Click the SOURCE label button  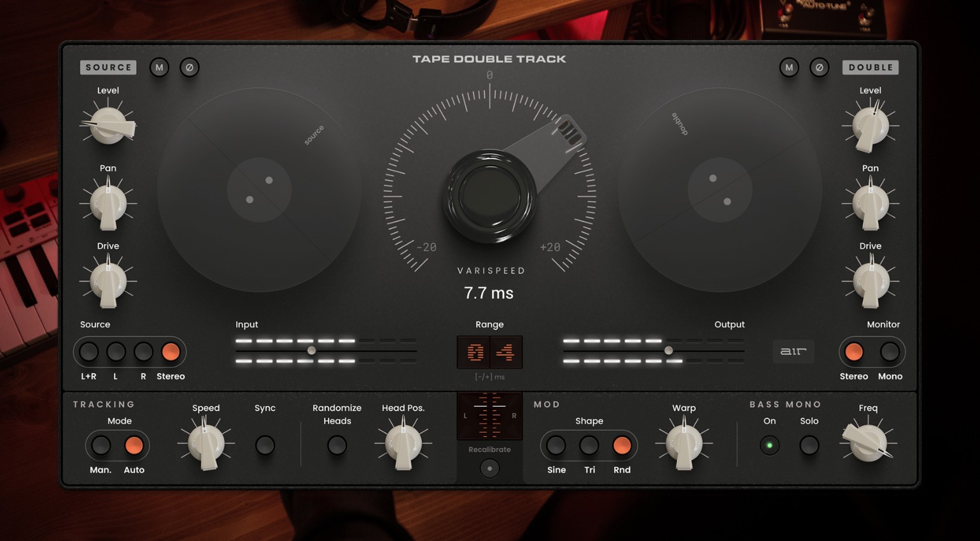point(108,67)
